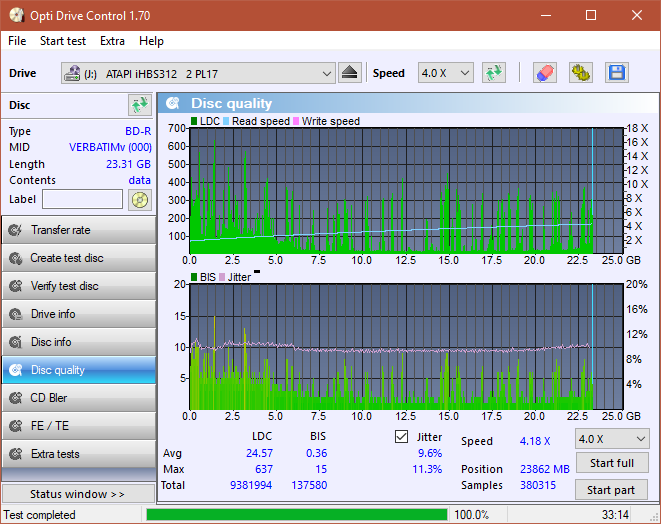Select Drive info label in the sidebar
The image size is (661, 524).
pos(53,314)
